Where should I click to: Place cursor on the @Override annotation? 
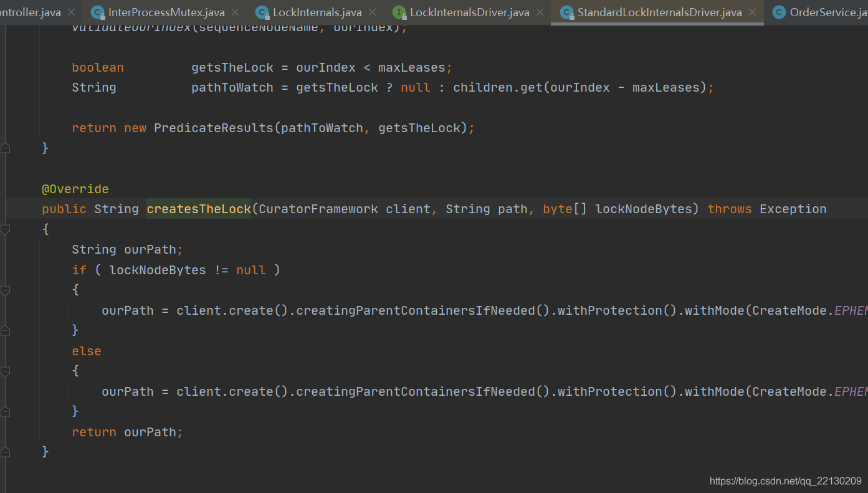[75, 189]
